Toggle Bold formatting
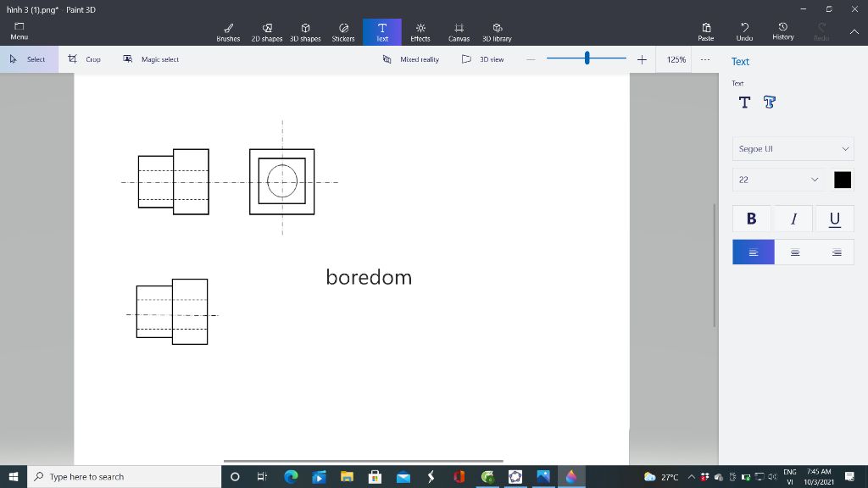This screenshot has height=488, width=868. [x=751, y=219]
